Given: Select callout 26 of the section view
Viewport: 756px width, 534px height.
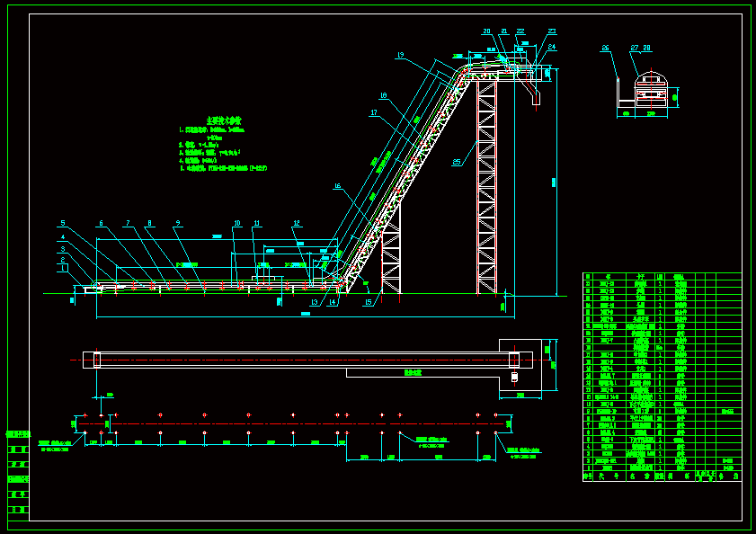Looking at the screenshot, I should click(x=605, y=49).
